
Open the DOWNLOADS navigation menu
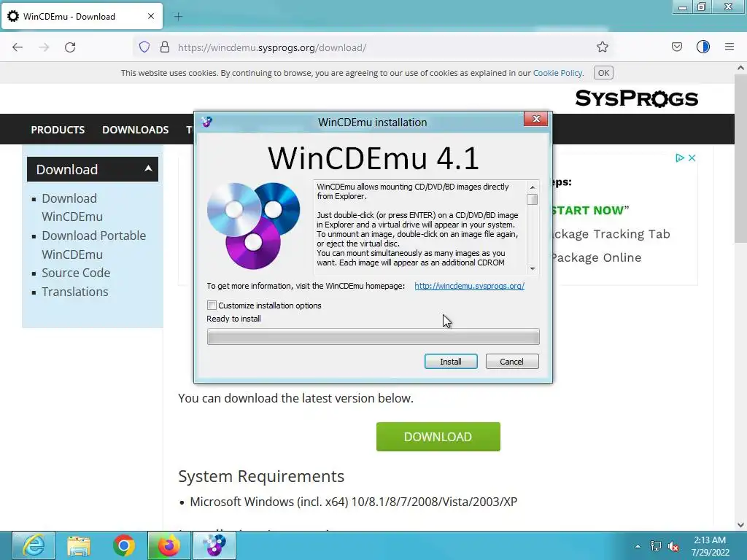(135, 130)
